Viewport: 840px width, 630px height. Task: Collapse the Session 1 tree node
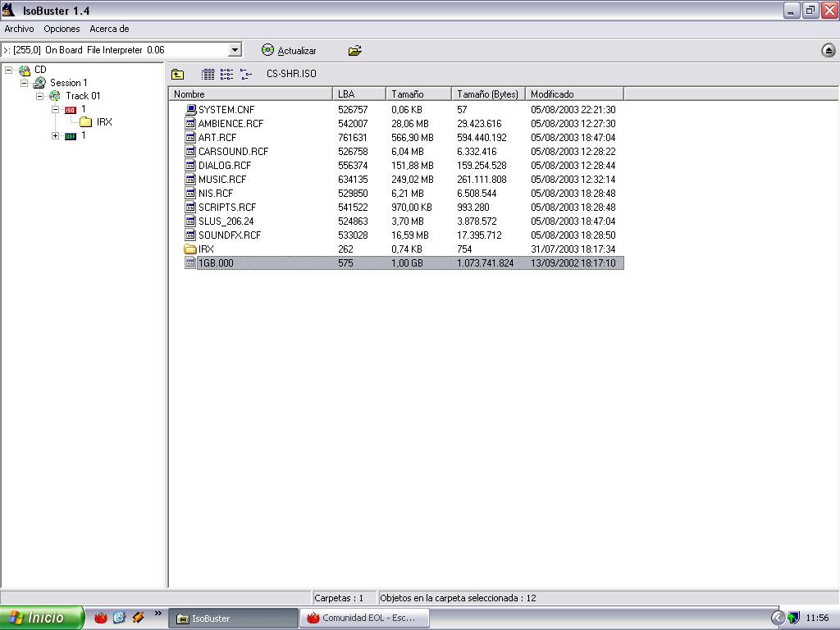coord(25,83)
